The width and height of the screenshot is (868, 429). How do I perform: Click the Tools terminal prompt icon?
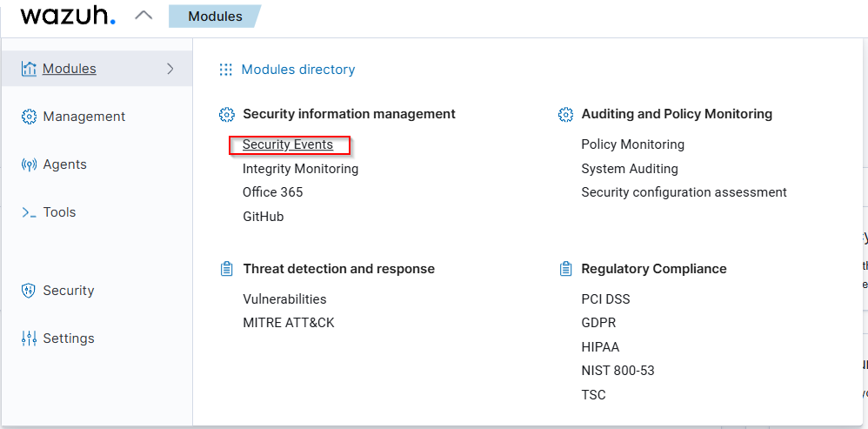click(x=29, y=212)
